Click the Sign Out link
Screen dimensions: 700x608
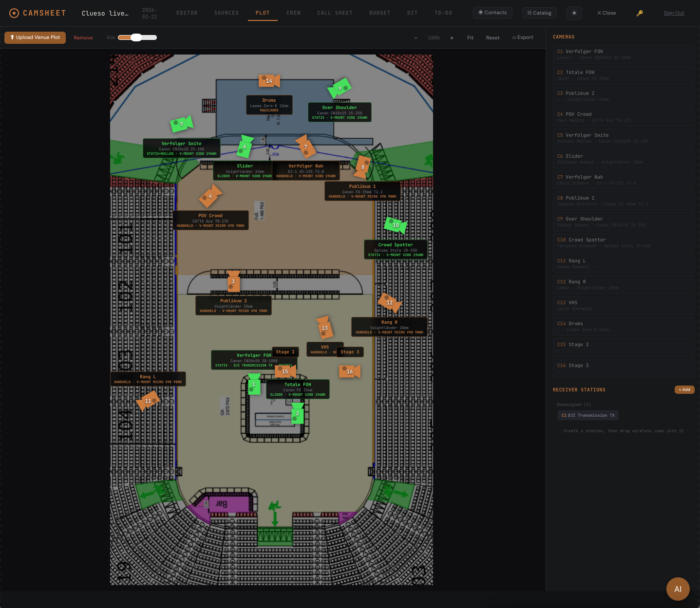pos(674,13)
